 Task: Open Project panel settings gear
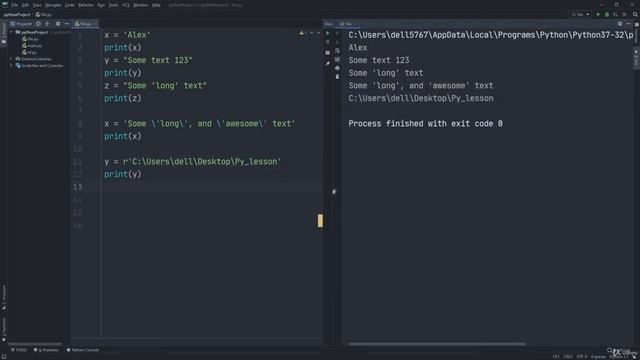point(58,24)
